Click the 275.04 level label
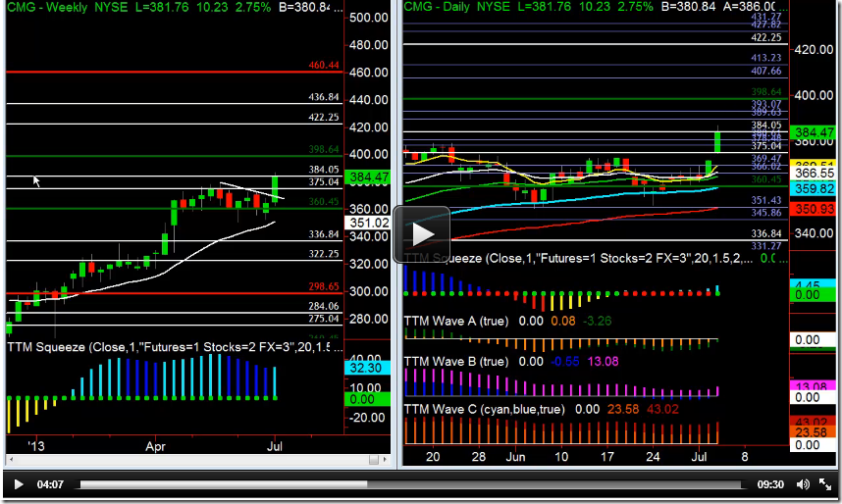 (324, 319)
